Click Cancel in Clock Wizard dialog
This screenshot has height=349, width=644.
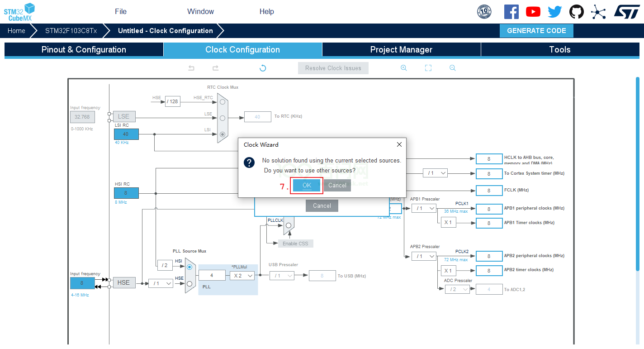337,185
